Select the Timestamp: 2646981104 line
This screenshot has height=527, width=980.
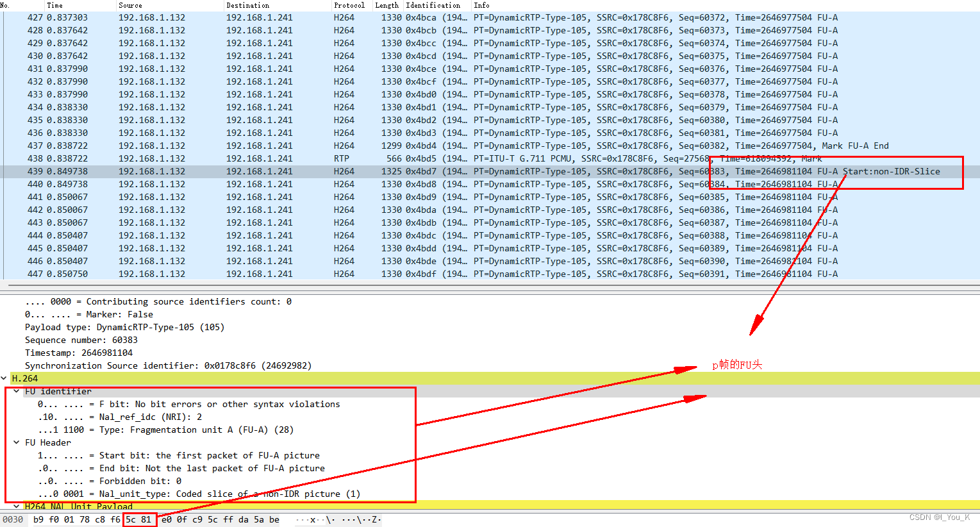(x=79, y=353)
